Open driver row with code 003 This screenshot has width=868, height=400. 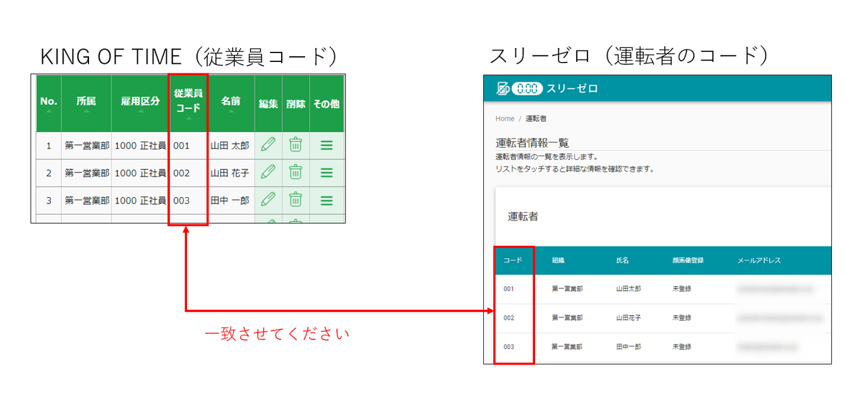[x=663, y=347]
